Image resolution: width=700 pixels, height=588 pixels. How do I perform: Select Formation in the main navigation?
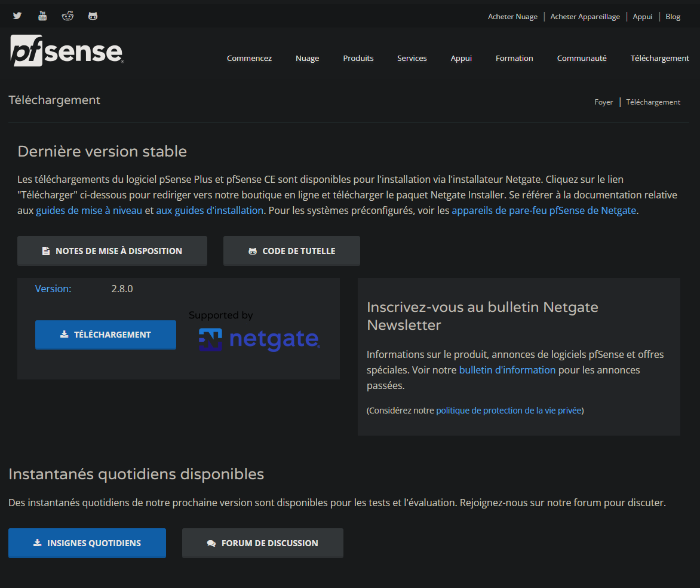[514, 58]
